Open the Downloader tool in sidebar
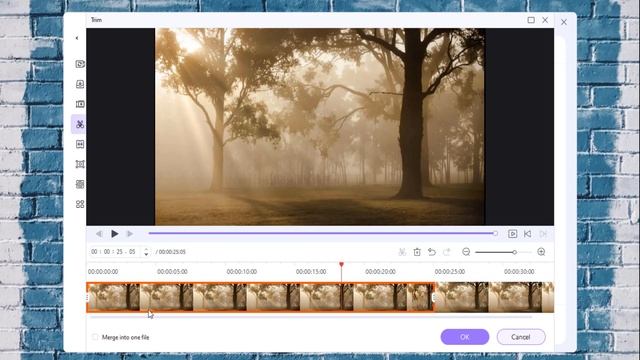Screen dimensions: 640x360 tap(80, 84)
